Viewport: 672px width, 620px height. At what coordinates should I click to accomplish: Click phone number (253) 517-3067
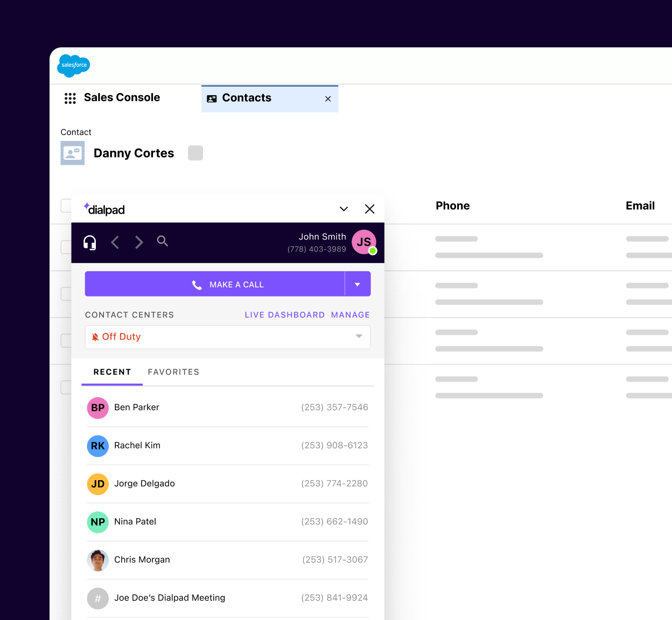(335, 560)
